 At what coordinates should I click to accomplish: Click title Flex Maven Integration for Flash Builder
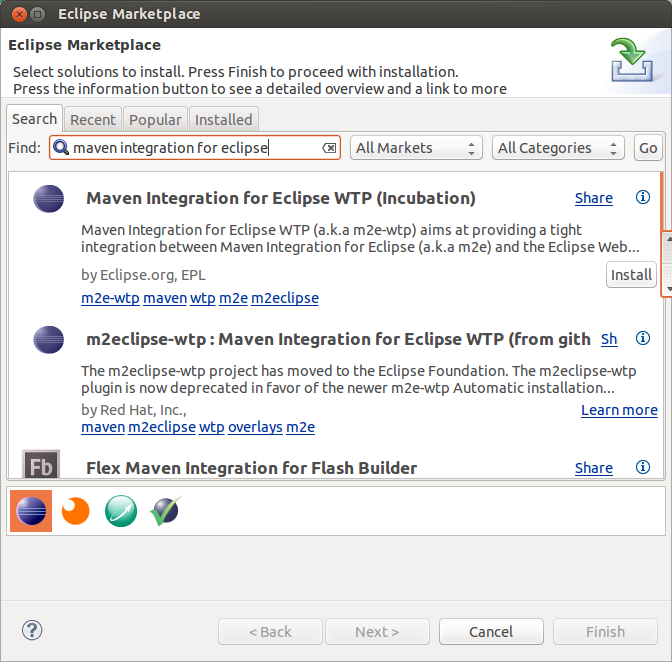pyautogui.click(x=252, y=468)
